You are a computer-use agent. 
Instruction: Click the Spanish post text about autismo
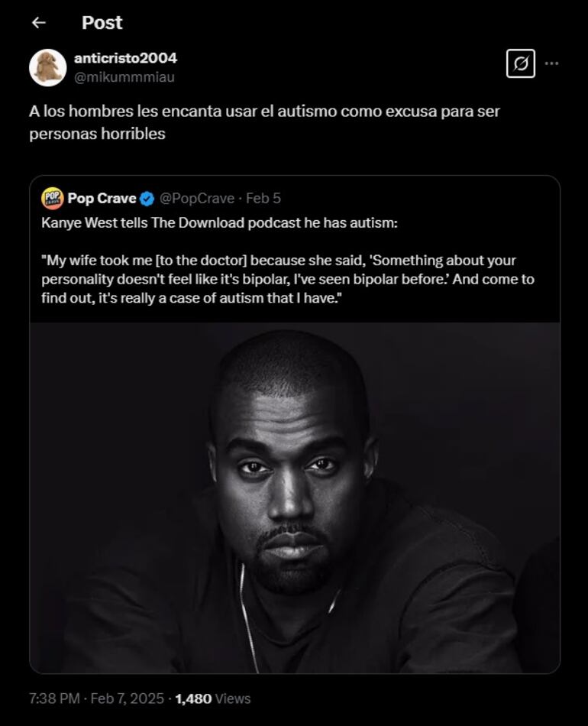tap(264, 122)
